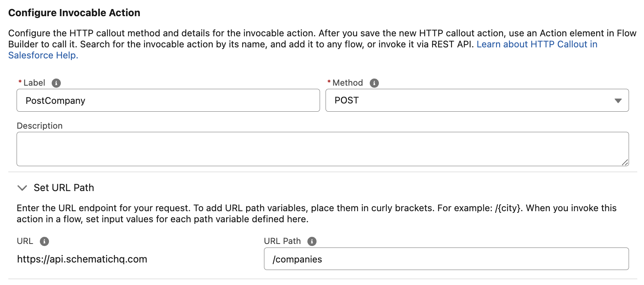Click the Method dropdown arrow icon
The image size is (644, 285).
tap(618, 101)
